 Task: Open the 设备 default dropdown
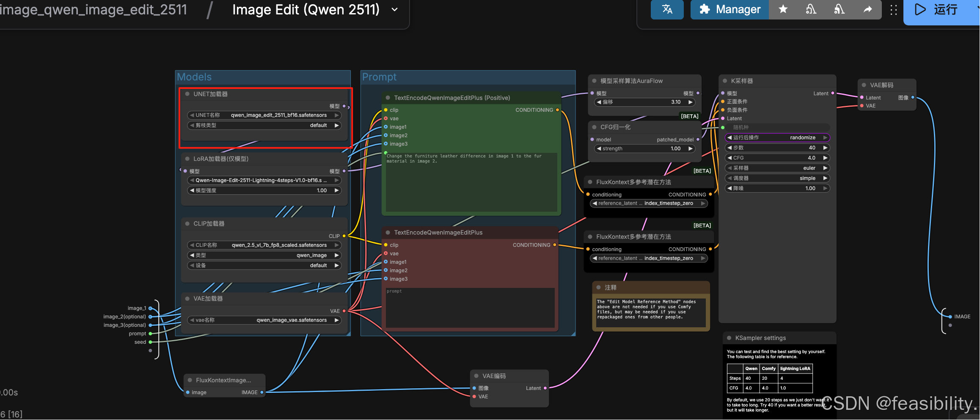[x=264, y=265]
